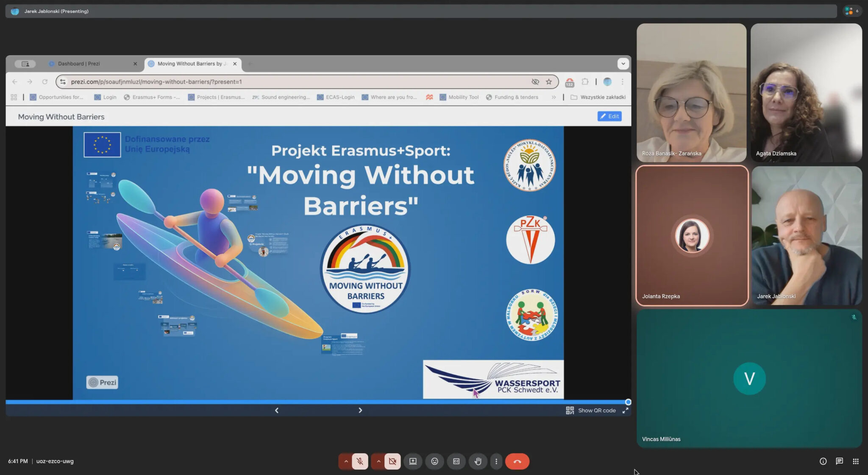868x475 pixels.
Task: Switch to the Dashboard | Prezi tab
Action: pyautogui.click(x=79, y=64)
